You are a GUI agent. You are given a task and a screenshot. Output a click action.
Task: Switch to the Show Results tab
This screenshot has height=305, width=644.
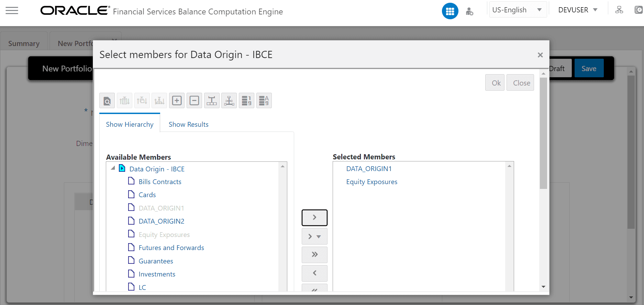pos(188,124)
